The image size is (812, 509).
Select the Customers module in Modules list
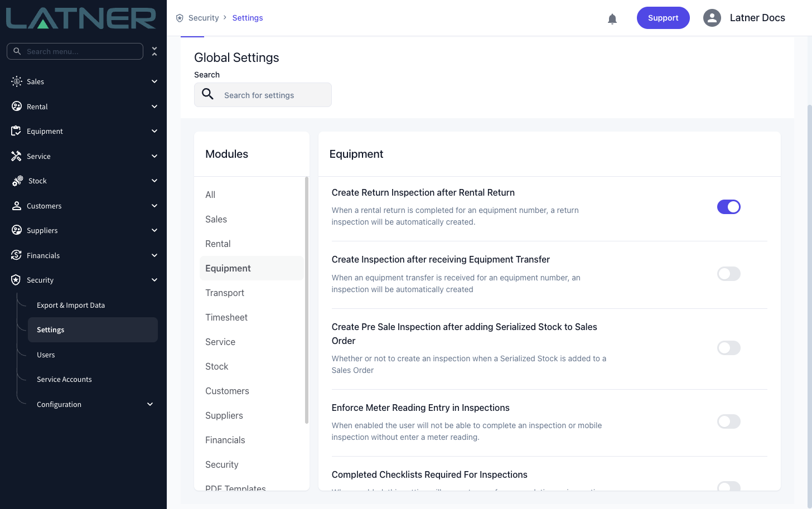(x=252, y=391)
